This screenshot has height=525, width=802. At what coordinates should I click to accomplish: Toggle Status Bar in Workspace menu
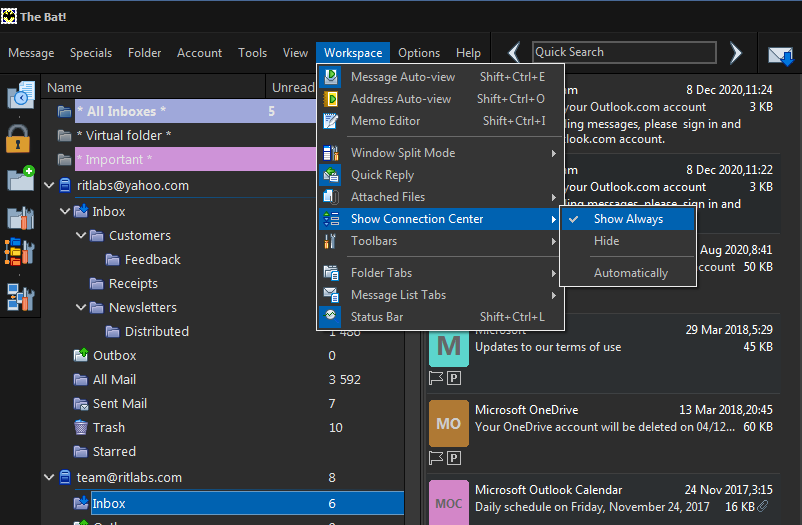click(x=440, y=317)
